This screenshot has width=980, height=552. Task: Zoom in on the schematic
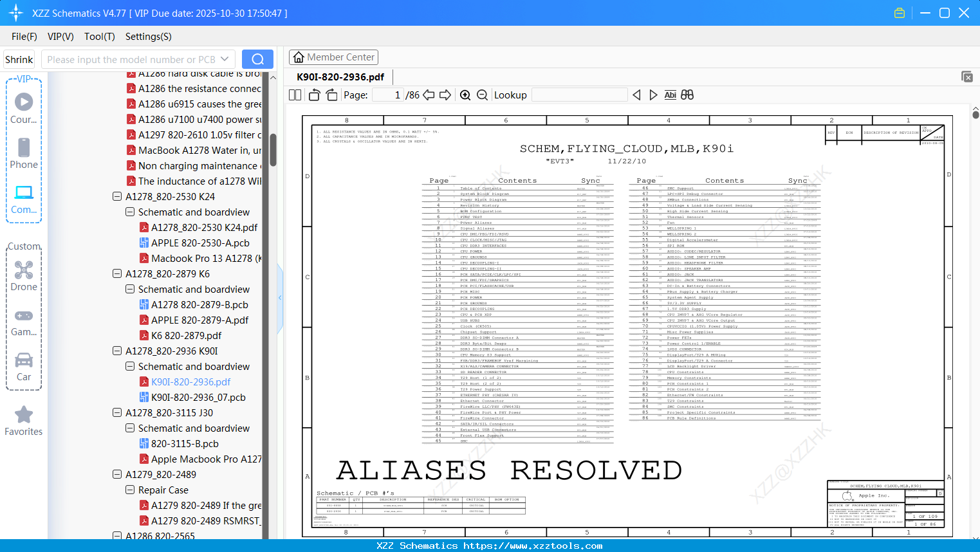click(x=465, y=95)
